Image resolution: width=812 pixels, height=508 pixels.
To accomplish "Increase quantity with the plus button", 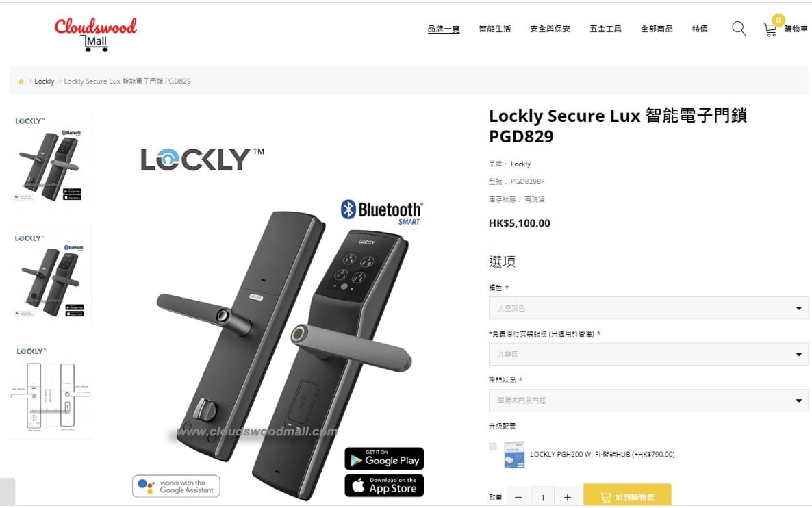I will (x=568, y=497).
